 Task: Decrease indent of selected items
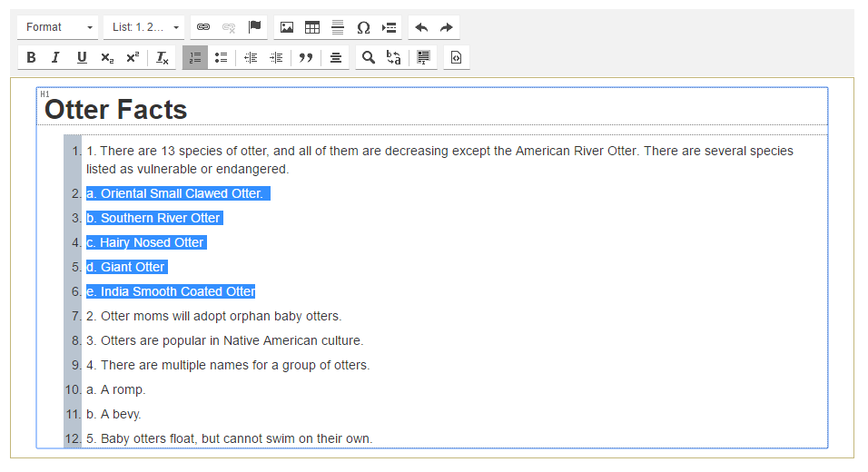(251, 57)
